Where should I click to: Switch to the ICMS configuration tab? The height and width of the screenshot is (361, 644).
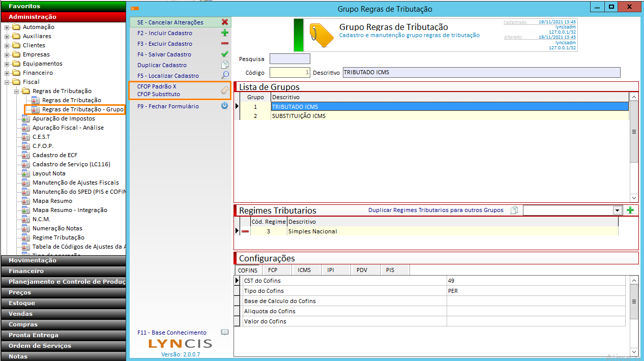304,270
